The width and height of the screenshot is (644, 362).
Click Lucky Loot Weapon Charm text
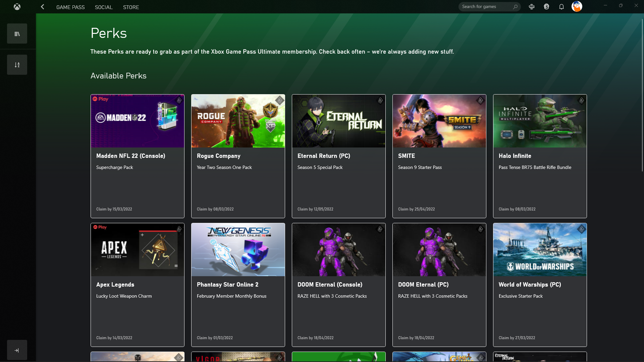point(124,296)
